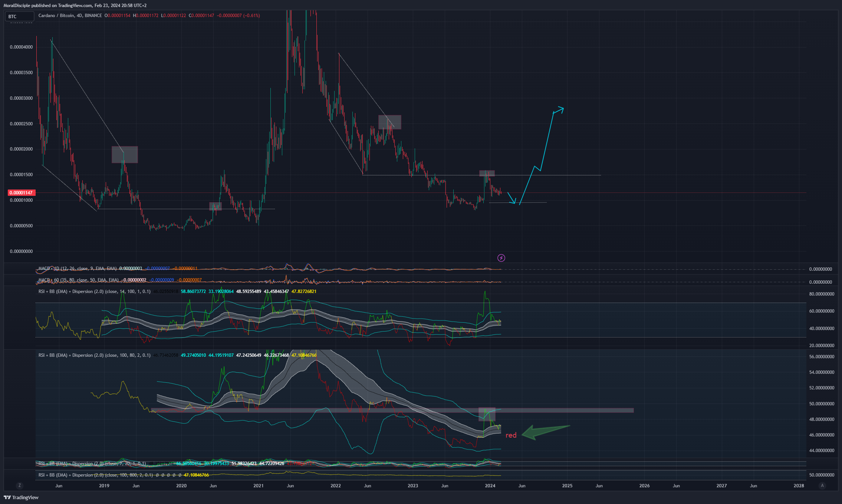Click the white value 46.22673468

tap(276, 355)
